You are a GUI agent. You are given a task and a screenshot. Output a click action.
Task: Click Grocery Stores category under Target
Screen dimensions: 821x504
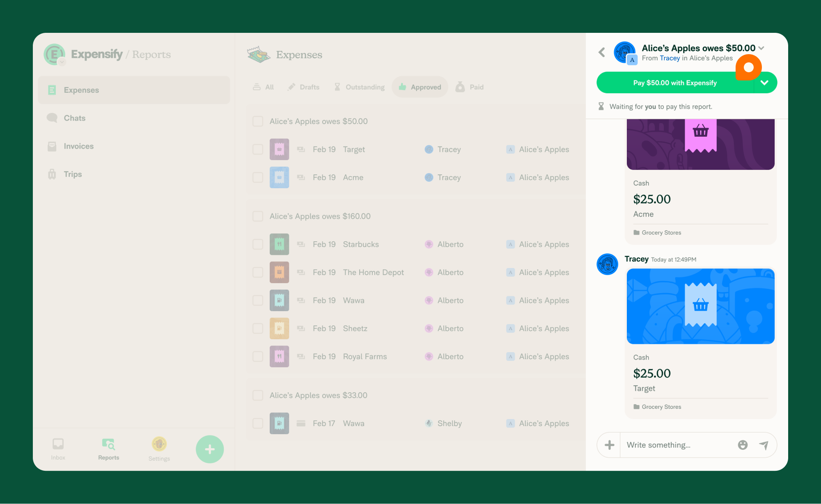(657, 407)
